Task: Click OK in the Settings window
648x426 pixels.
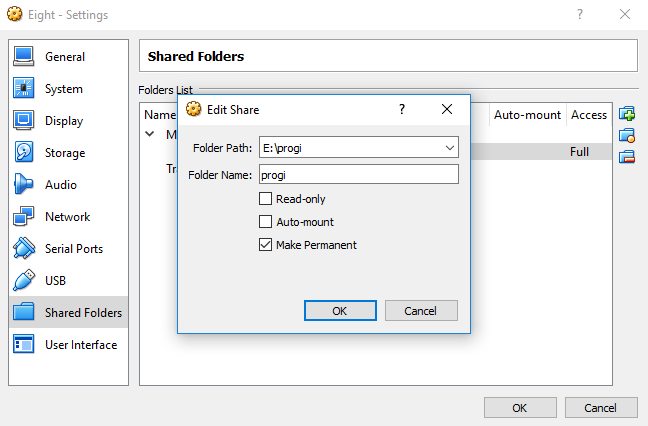Action: point(520,408)
